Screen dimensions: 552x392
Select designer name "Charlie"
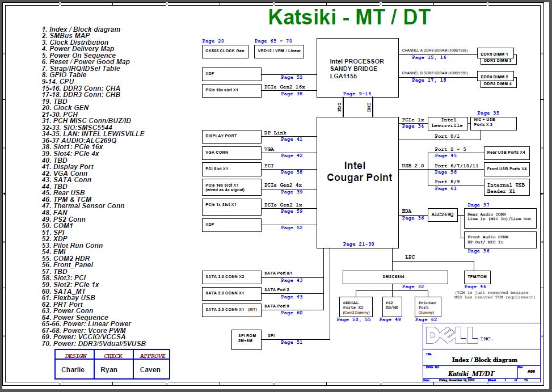pyautogui.click(x=73, y=369)
